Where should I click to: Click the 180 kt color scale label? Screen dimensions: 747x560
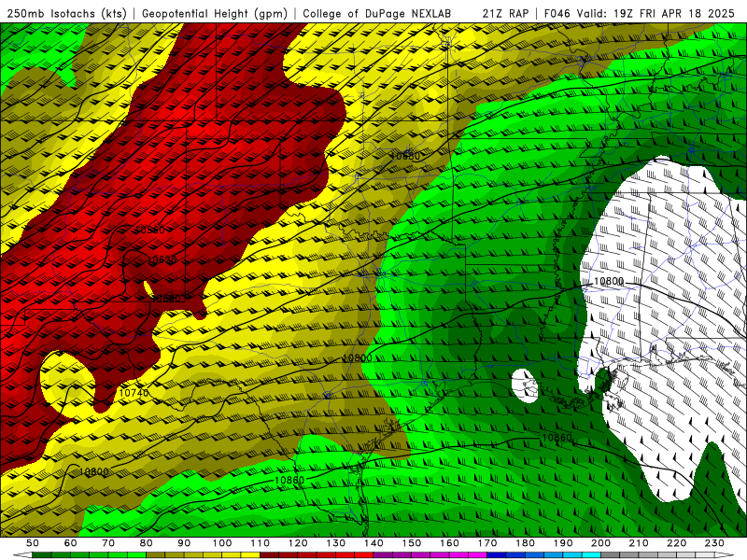pyautogui.click(x=525, y=543)
